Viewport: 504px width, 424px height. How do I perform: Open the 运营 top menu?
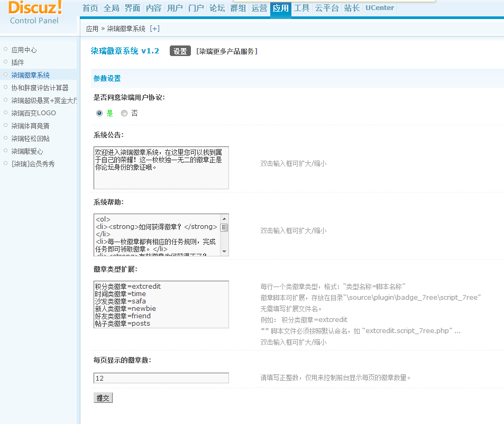(259, 8)
